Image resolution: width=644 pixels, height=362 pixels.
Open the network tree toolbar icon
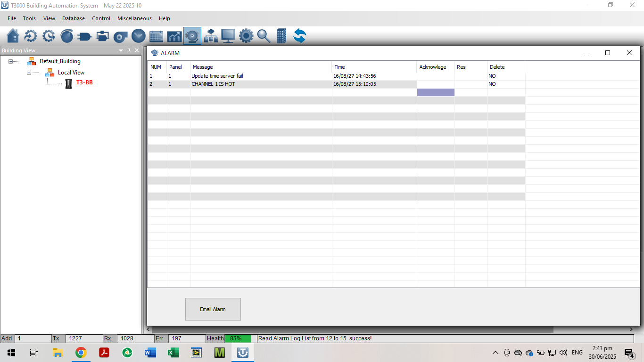click(x=210, y=36)
